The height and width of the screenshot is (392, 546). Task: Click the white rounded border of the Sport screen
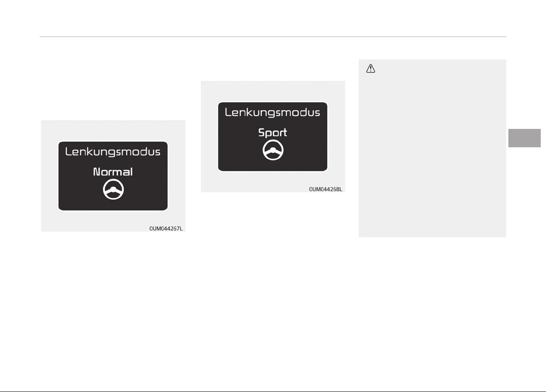coord(217,136)
